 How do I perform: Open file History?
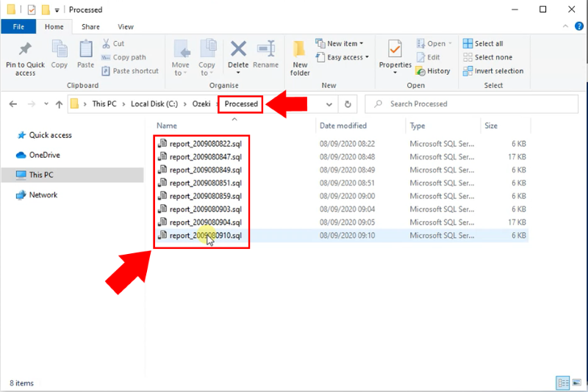tap(433, 70)
